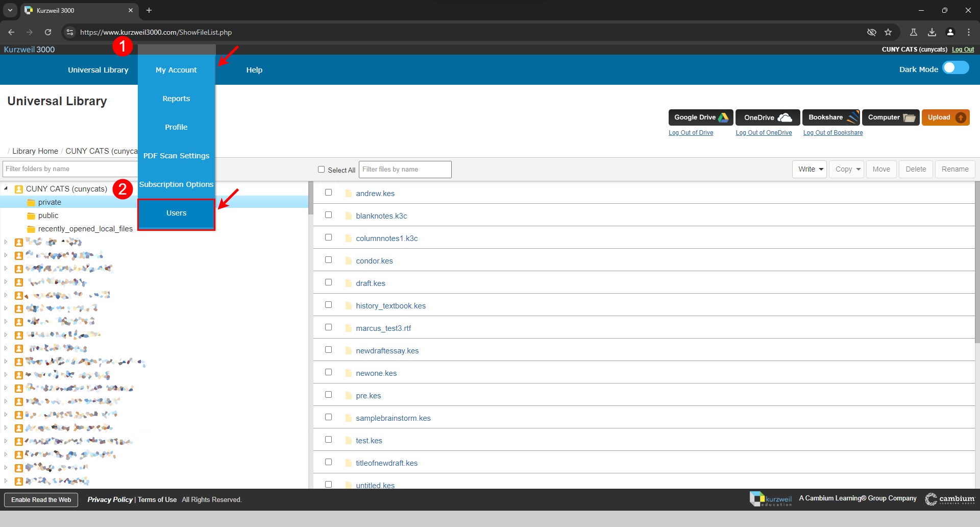Screen dimensions: 980x527
Task: Click recently_opened_local_files folder icon
Action: coord(31,229)
